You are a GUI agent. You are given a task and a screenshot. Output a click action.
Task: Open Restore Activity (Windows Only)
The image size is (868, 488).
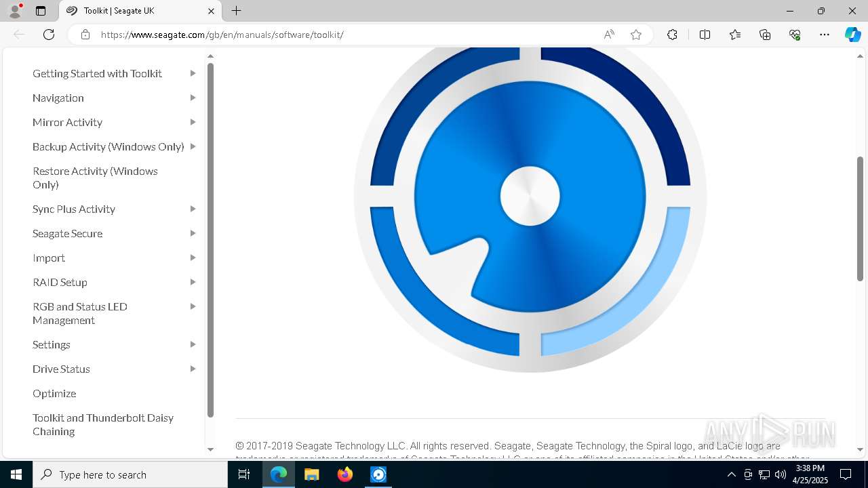95,178
